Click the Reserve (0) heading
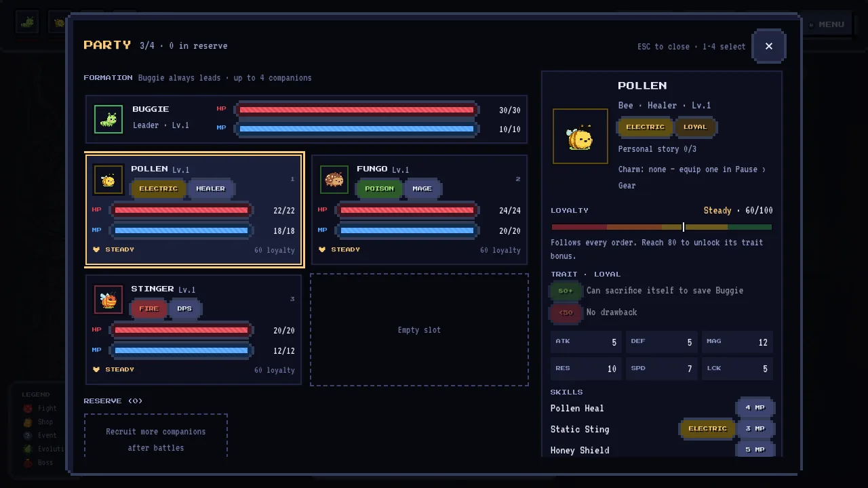 [x=113, y=401]
